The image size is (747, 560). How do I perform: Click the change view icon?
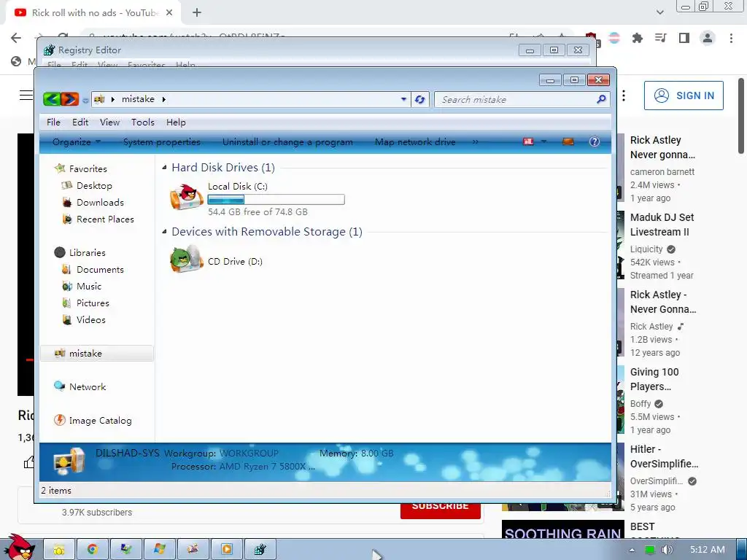[x=528, y=141]
